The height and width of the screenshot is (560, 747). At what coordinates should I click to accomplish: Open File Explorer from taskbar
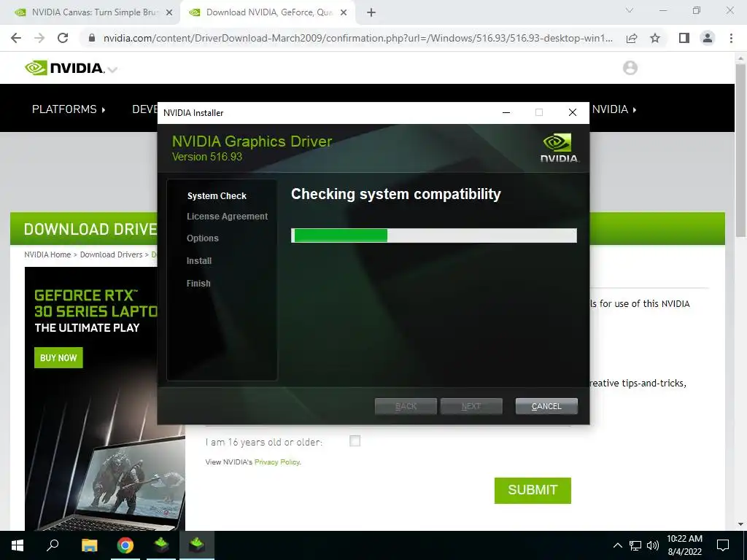[89, 545]
